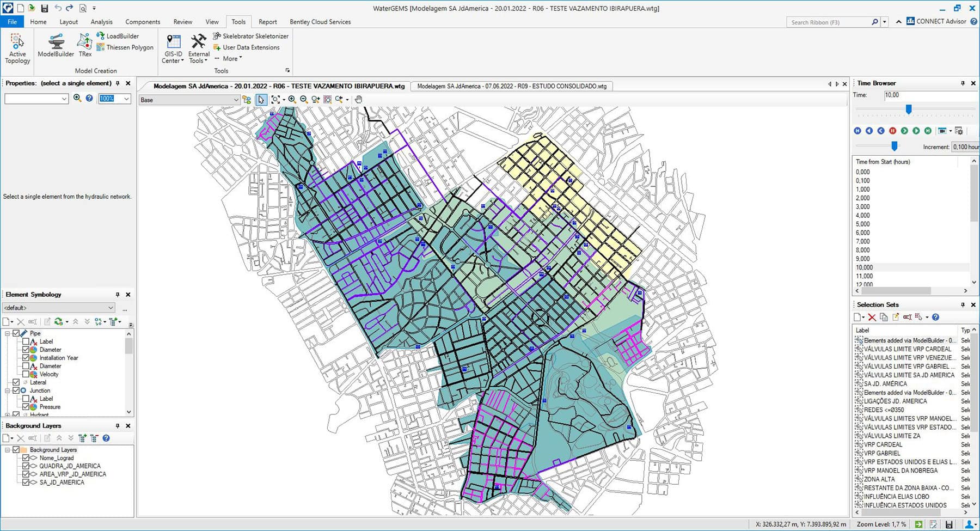Screen dimensions: 980x531
Task: Activate the Select pointer tool
Action: [x=261, y=100]
